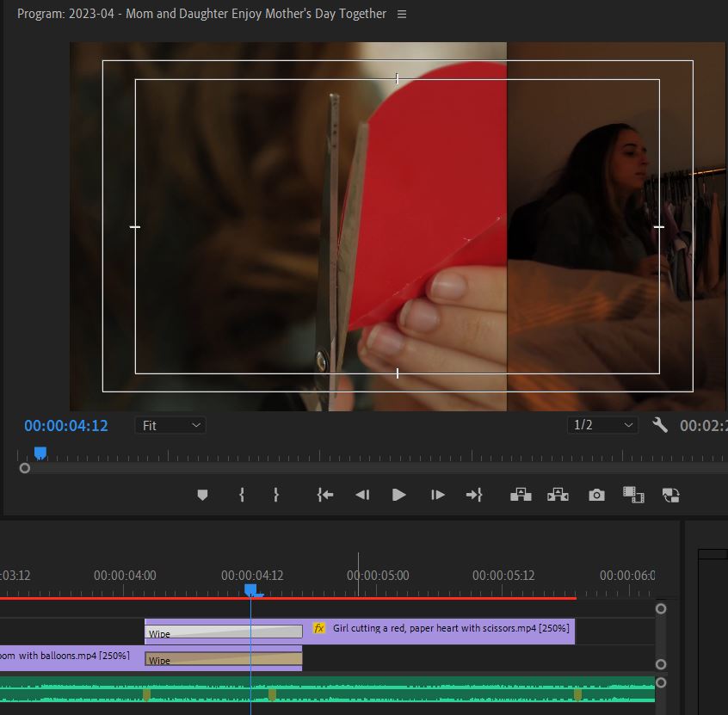Viewport: 728px width, 715px height.
Task: Step back one frame
Action: (x=362, y=495)
